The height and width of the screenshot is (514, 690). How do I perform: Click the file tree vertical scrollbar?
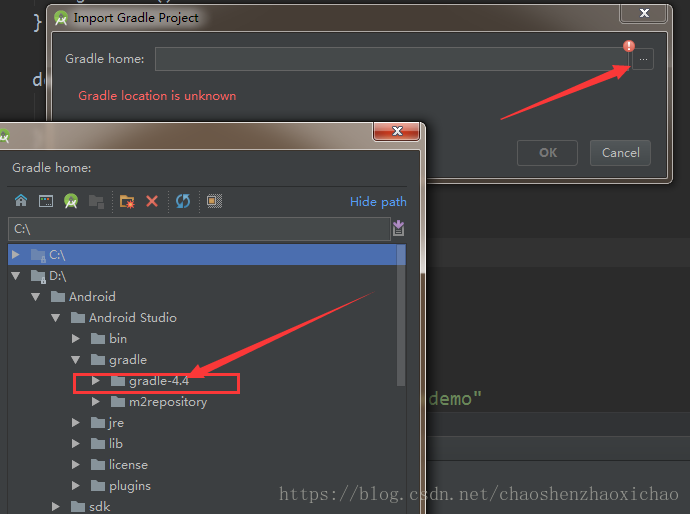click(x=401, y=315)
